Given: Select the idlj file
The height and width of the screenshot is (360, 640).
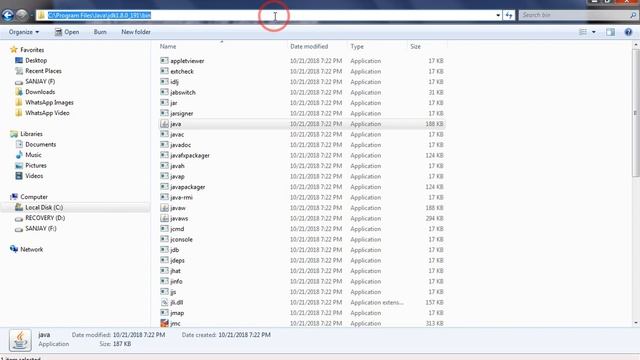Looking at the screenshot, I should coord(174,82).
